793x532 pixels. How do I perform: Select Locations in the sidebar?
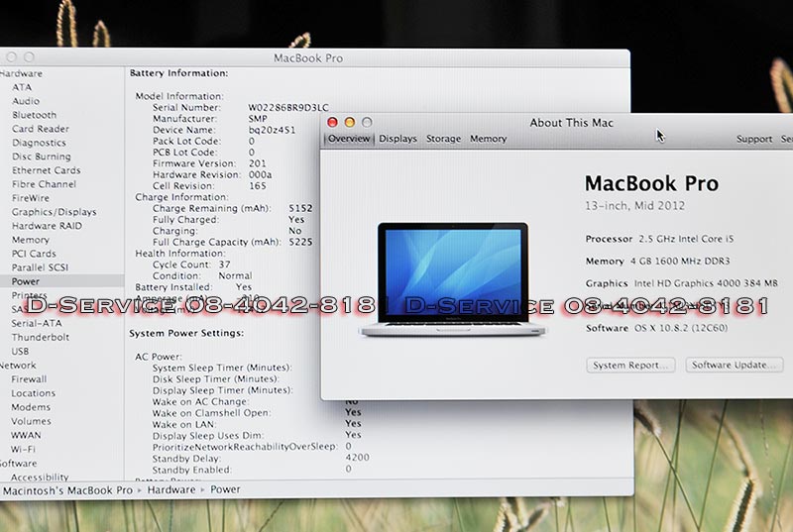[x=33, y=393]
